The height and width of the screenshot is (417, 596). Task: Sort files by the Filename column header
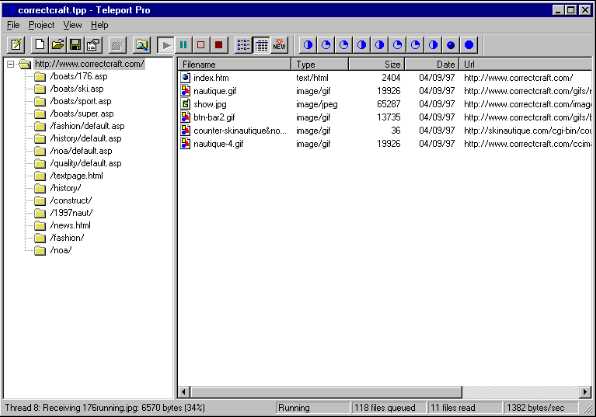point(234,64)
